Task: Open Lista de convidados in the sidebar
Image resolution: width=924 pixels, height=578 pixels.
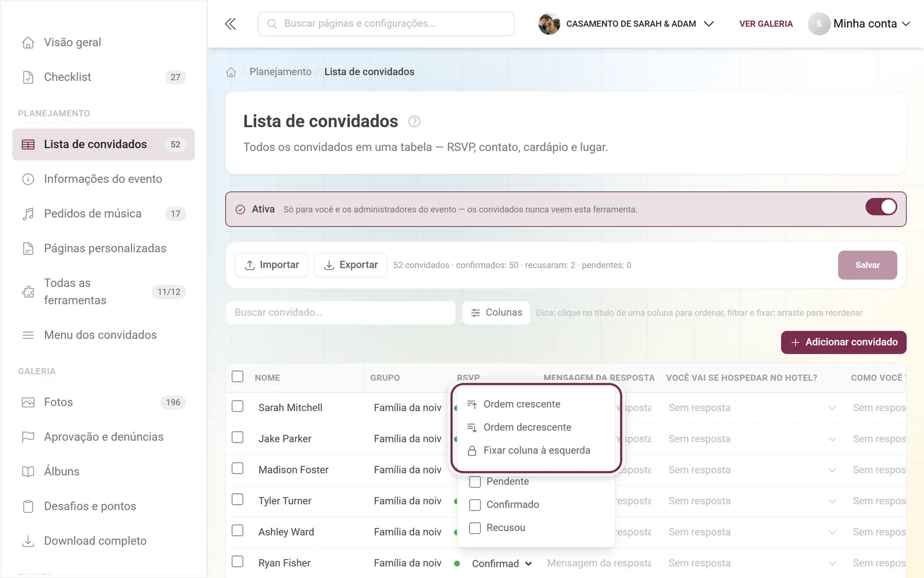Action: pos(103,144)
